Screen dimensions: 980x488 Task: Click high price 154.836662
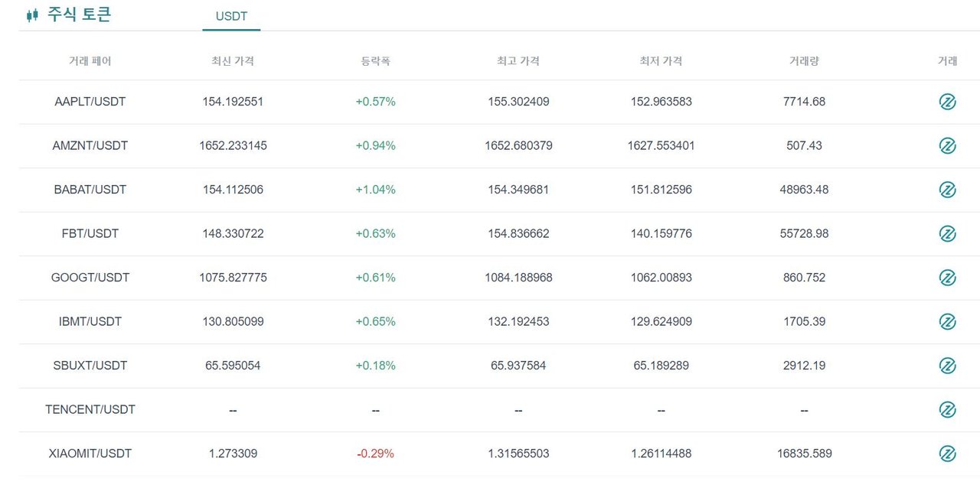point(518,233)
